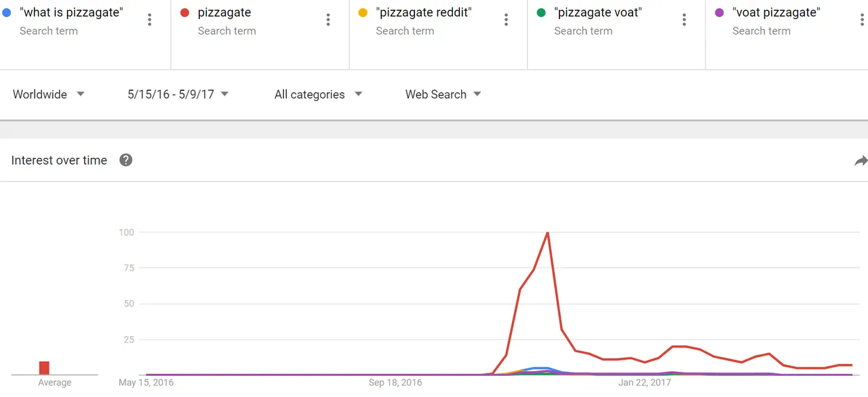Open three-dot menu for pizzagate term
The height and width of the screenshot is (397, 868).
328,20
